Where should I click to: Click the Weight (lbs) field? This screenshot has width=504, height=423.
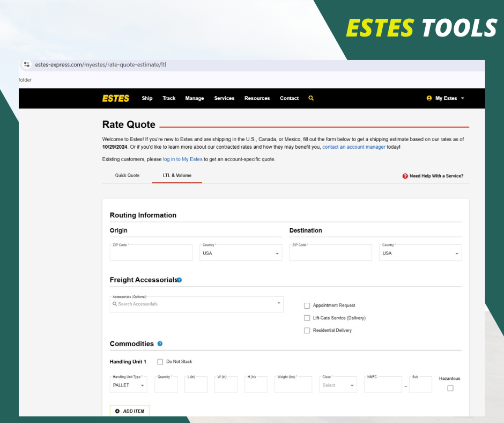point(293,385)
